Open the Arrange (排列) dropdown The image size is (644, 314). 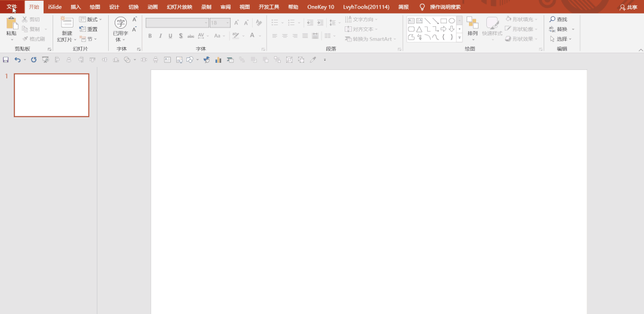[473, 29]
